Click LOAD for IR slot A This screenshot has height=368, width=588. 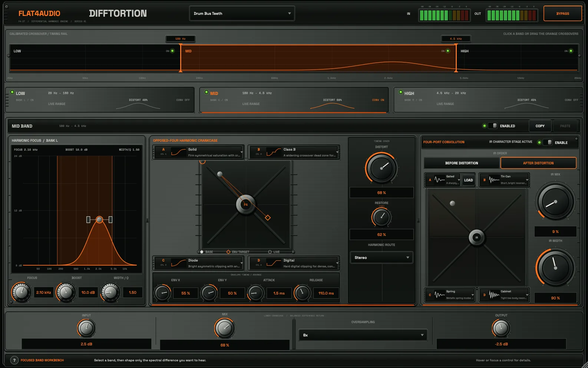click(x=468, y=180)
